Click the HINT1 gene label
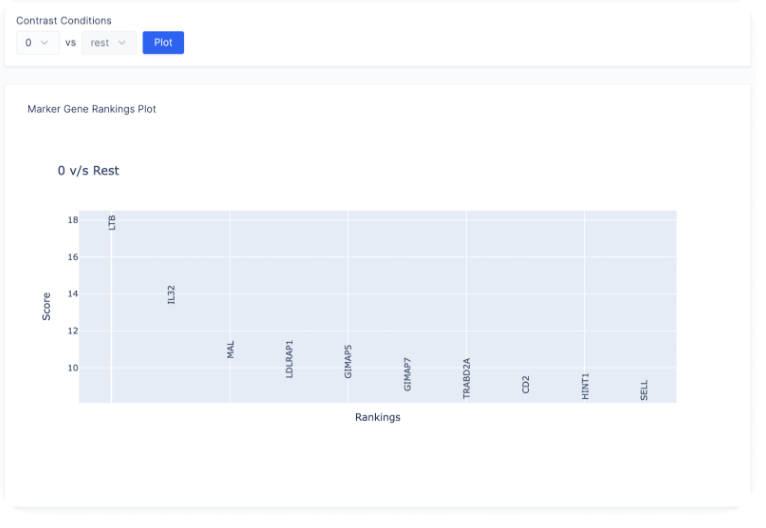This screenshot has width=766, height=528. 585,386
